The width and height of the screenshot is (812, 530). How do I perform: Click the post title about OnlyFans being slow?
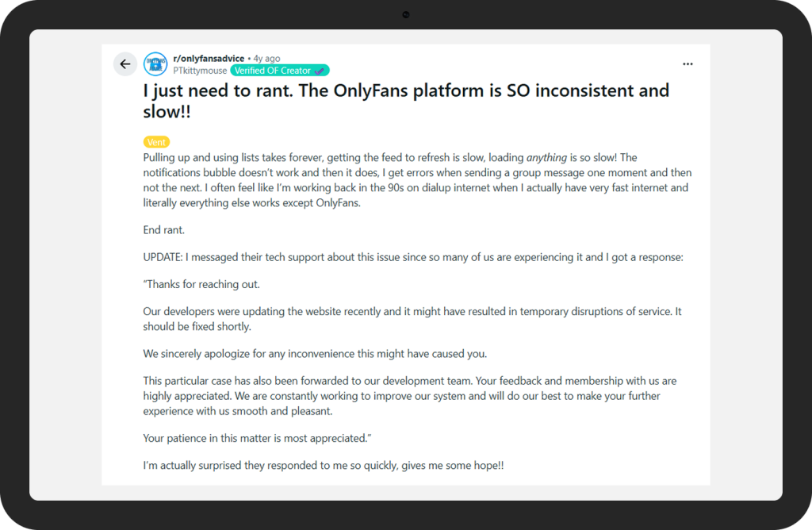point(405,101)
